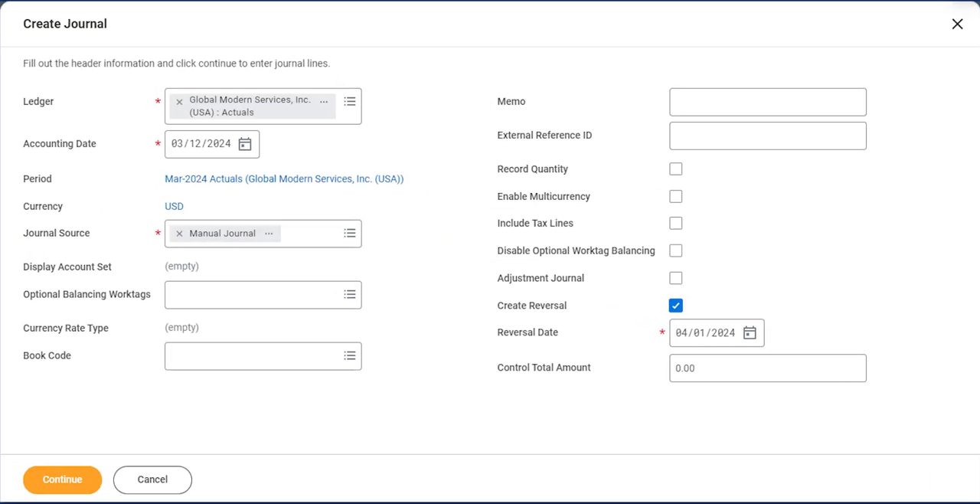
Task: Tick the Include Tax Lines checkbox
Action: pos(676,224)
